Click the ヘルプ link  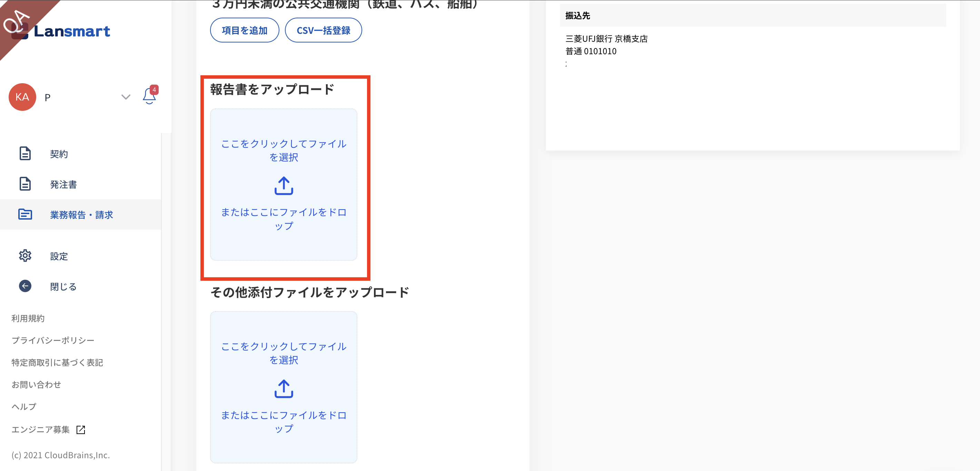pyautogui.click(x=23, y=407)
